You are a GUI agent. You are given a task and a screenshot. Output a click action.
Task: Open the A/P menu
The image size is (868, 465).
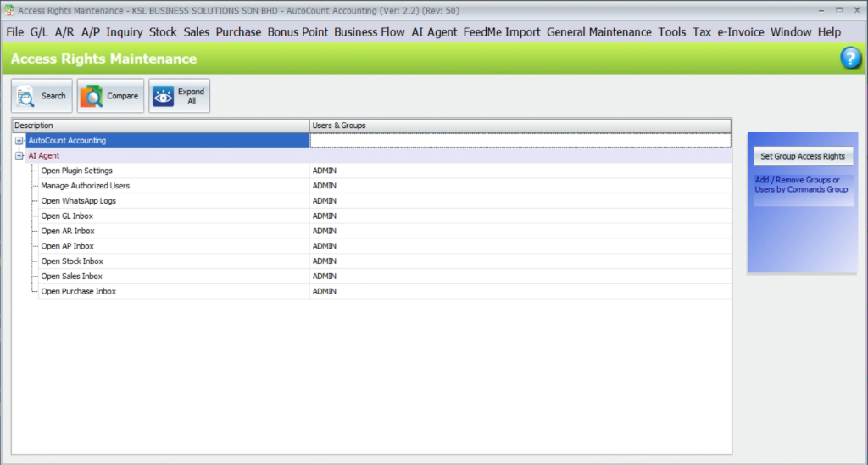[91, 32]
